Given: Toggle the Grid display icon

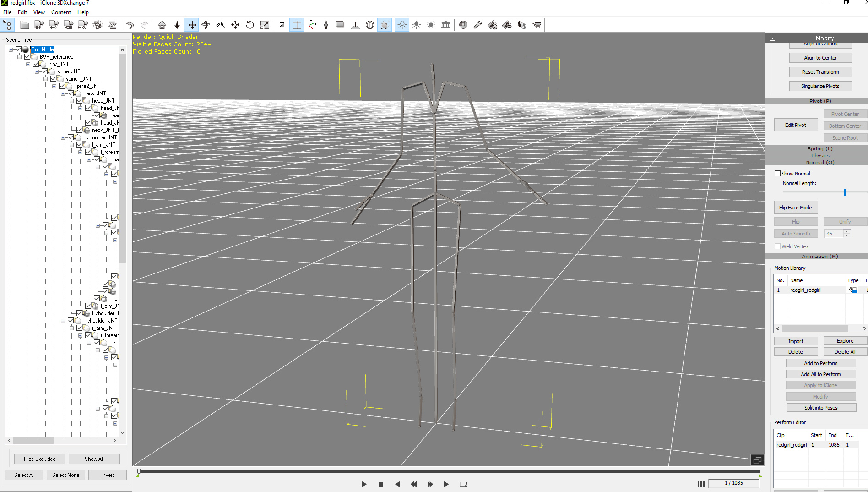Looking at the screenshot, I should click(x=297, y=25).
